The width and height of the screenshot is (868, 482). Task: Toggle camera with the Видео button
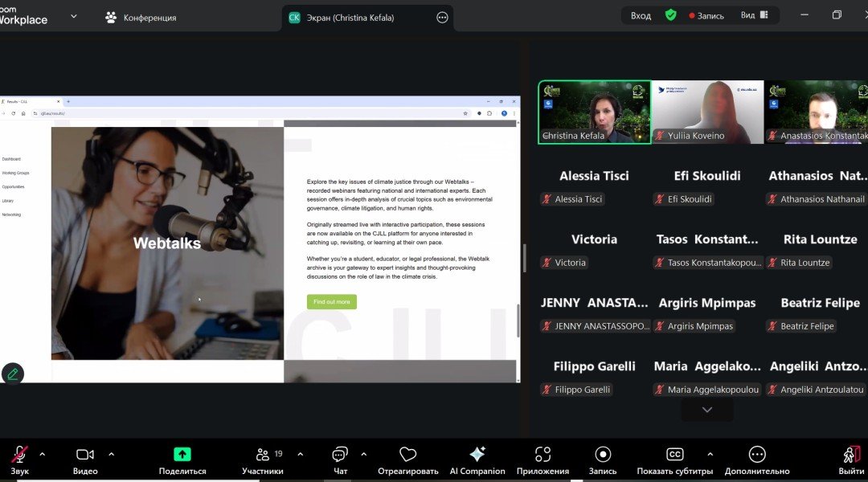click(x=85, y=455)
